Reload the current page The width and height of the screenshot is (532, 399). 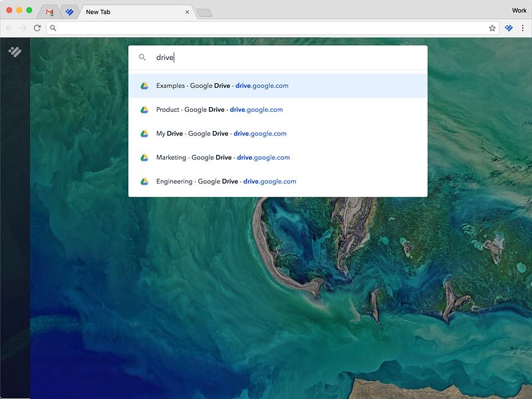pyautogui.click(x=37, y=28)
